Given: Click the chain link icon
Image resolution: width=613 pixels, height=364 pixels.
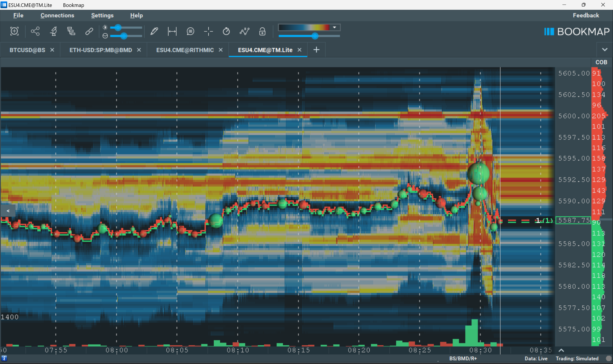Looking at the screenshot, I should [x=89, y=31].
